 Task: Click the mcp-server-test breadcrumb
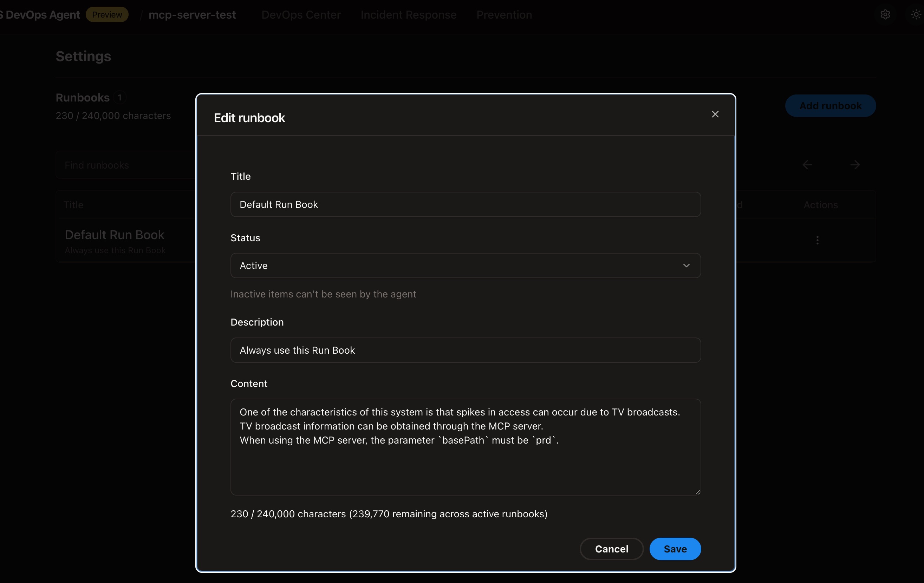(x=192, y=15)
